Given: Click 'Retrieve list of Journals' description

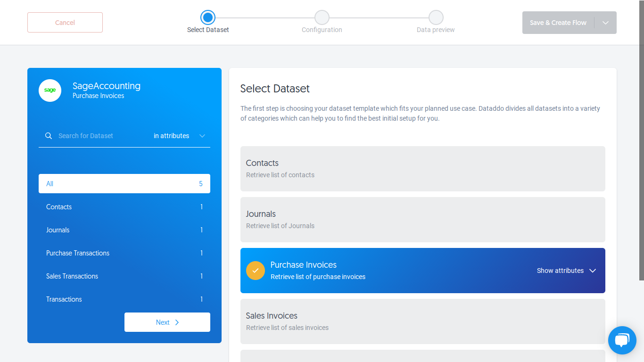Looking at the screenshot, I should point(280,226).
